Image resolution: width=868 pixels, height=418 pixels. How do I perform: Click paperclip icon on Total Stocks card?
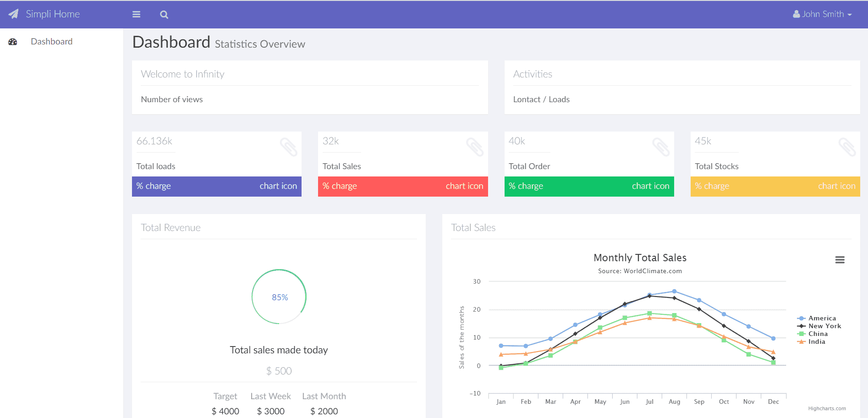(847, 147)
